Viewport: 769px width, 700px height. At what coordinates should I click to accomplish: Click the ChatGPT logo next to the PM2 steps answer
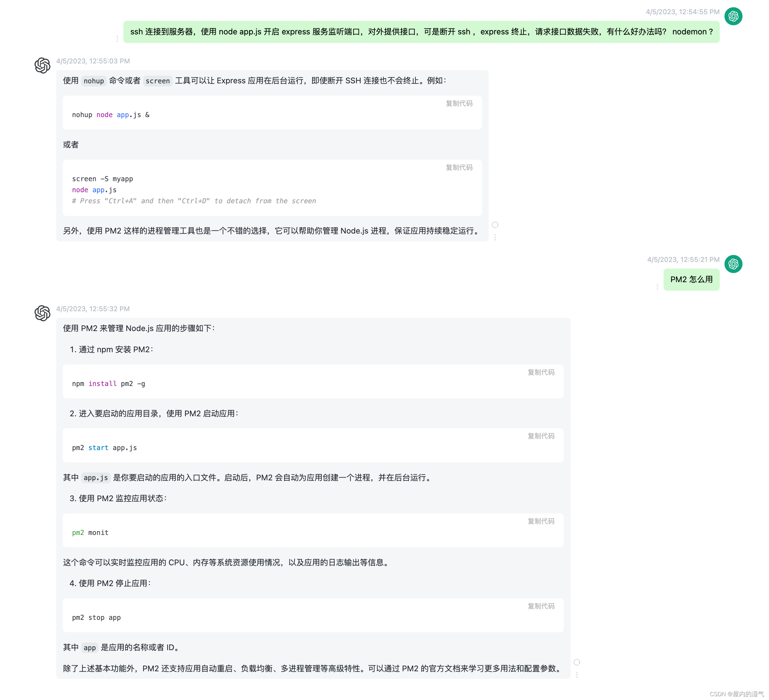(x=42, y=313)
